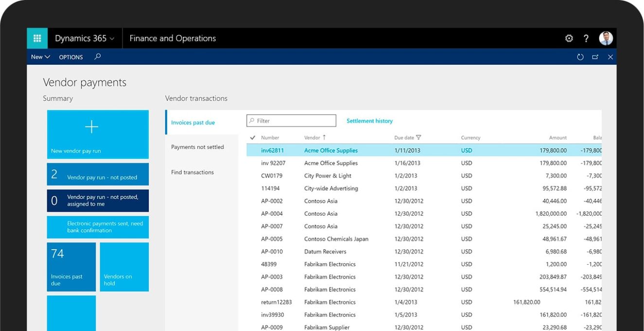Image resolution: width=644 pixels, height=331 pixels.
Task: Select the Find transactions tab
Action: [x=202, y=172]
